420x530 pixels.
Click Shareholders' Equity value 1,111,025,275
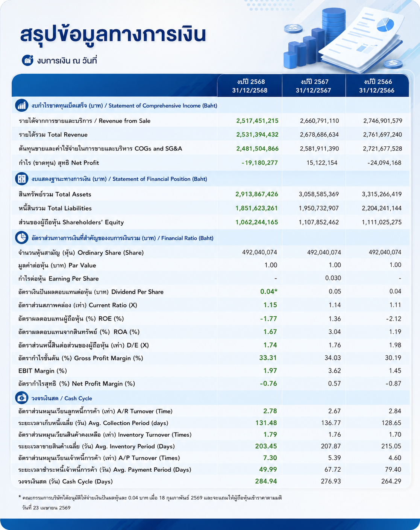tap(382, 222)
